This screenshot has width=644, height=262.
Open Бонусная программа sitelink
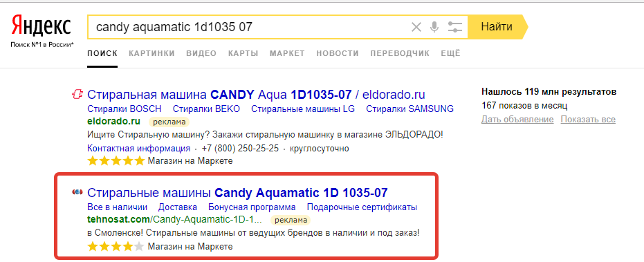coord(252,207)
